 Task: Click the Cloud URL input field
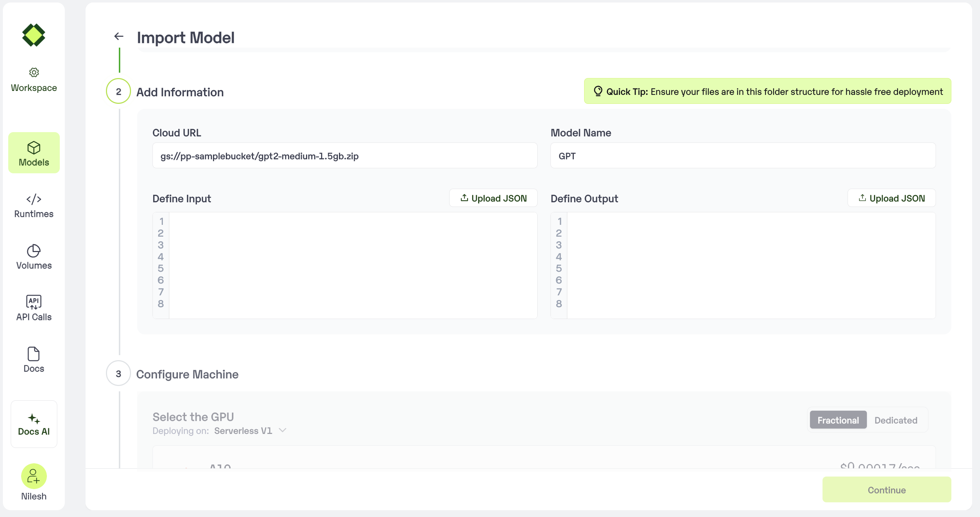point(345,156)
